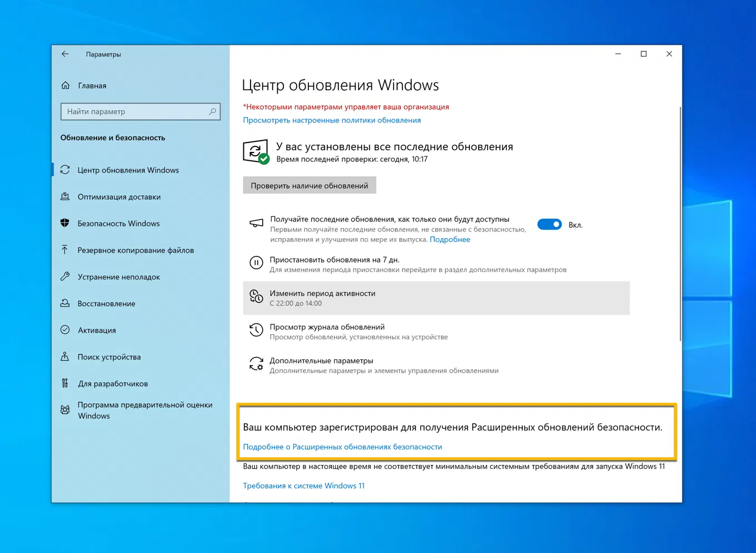Click the back arrow in Параметры
The width and height of the screenshot is (756, 553).
coord(65,54)
